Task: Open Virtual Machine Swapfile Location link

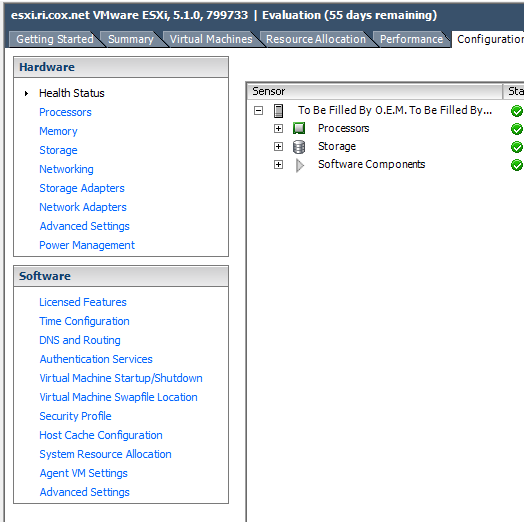Action: click(118, 398)
